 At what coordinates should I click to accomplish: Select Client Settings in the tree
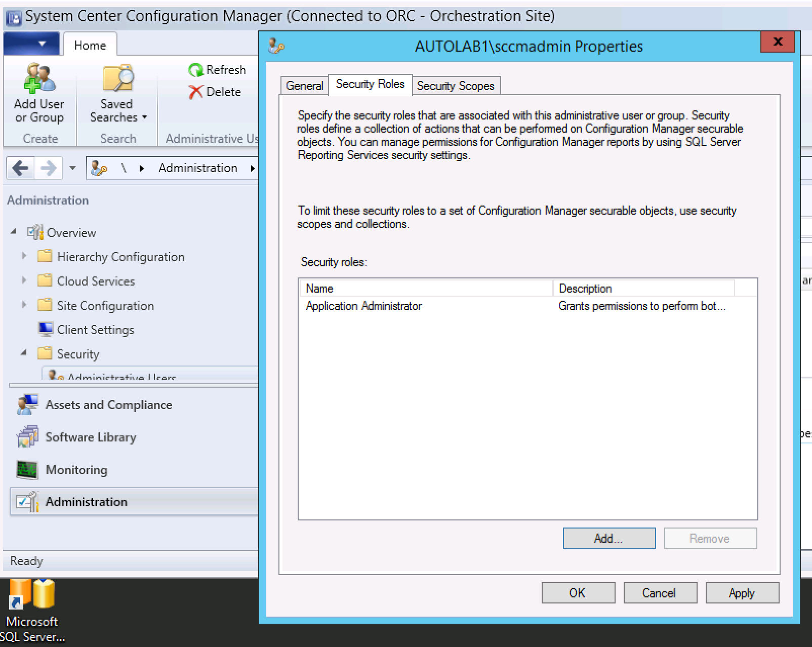pos(95,330)
